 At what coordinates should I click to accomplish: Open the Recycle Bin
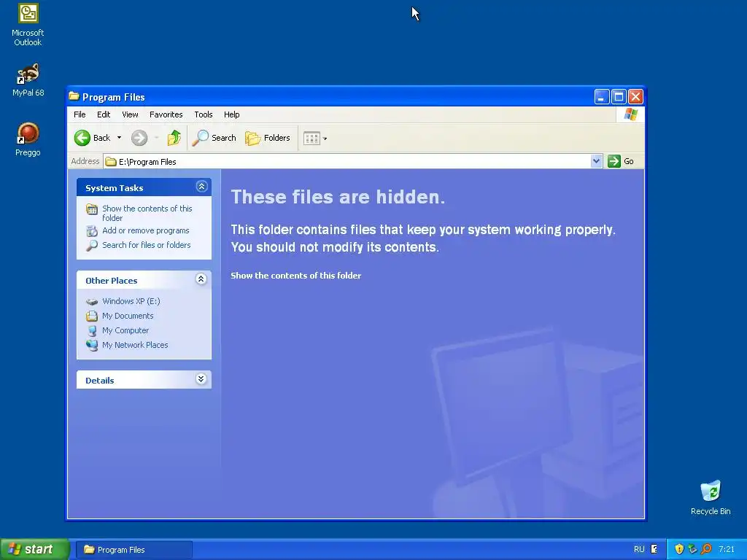(x=711, y=497)
